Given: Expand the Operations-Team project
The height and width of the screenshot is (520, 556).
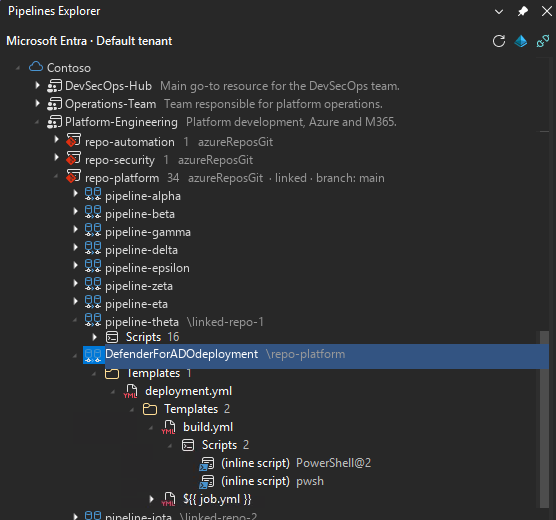Looking at the screenshot, I should click(37, 104).
